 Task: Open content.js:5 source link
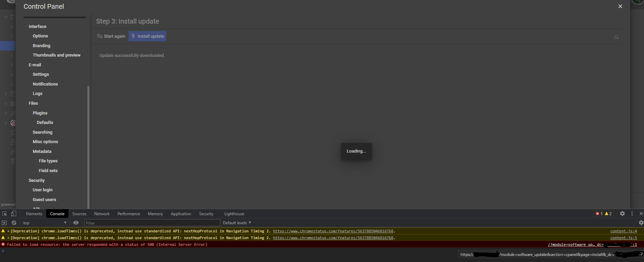pos(623,238)
